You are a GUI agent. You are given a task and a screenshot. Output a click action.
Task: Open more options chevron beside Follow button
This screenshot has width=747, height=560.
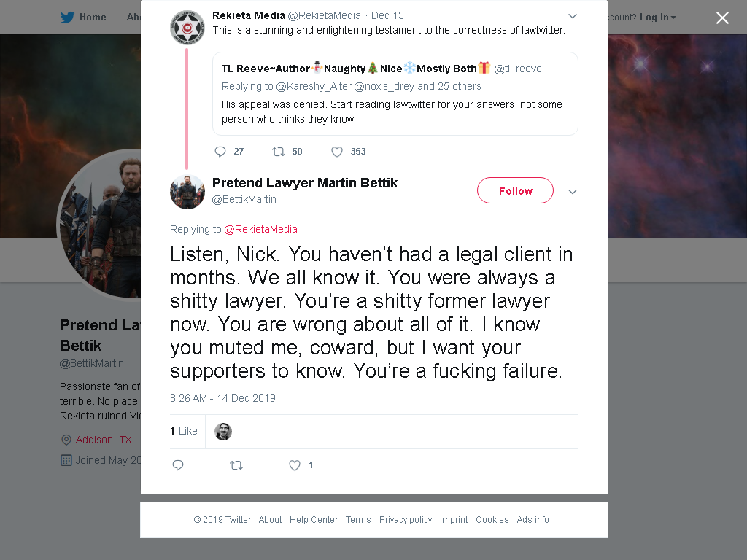tap(573, 192)
